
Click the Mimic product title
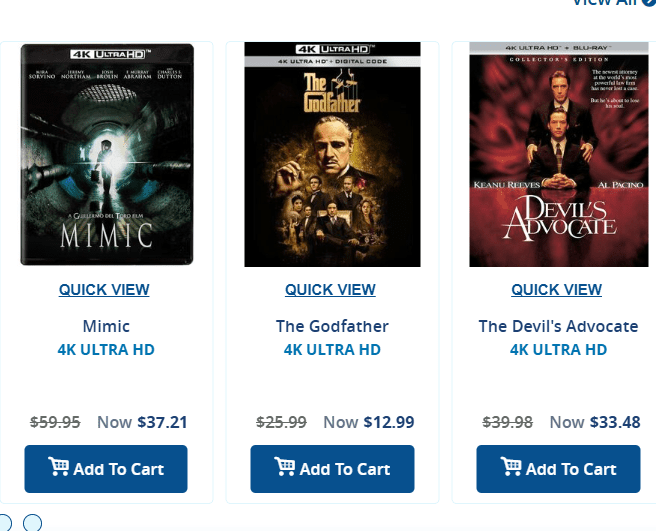(x=106, y=326)
